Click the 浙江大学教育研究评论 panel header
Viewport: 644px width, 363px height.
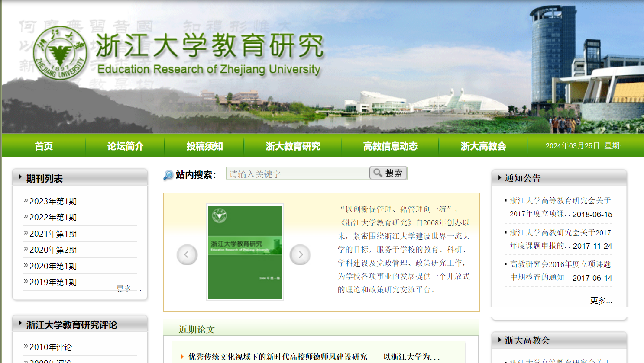[80, 324]
